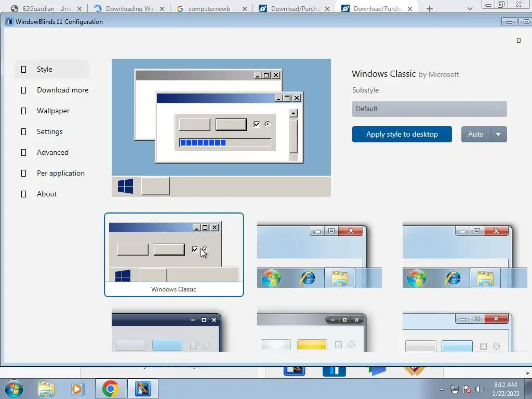Image resolution: width=532 pixels, height=399 pixels.
Task: Go to Wallpaper section
Action: tap(52, 111)
